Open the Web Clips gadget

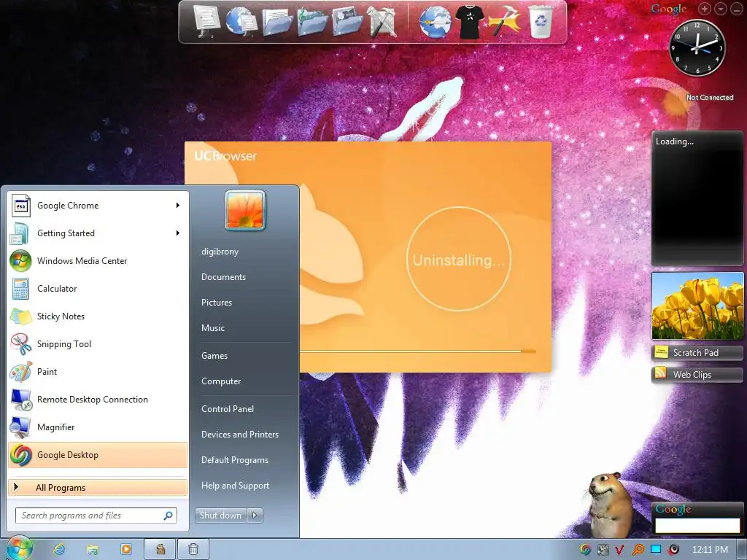tap(697, 375)
